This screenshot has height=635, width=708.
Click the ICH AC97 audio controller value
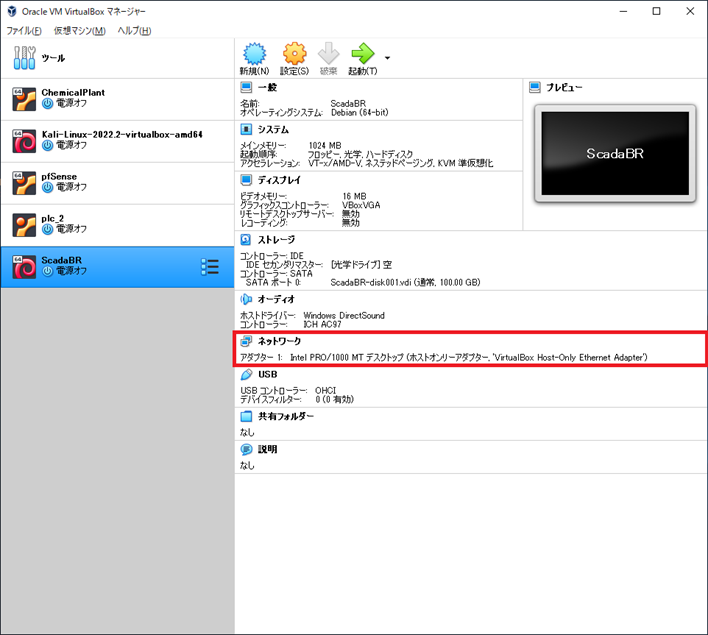[x=322, y=324]
